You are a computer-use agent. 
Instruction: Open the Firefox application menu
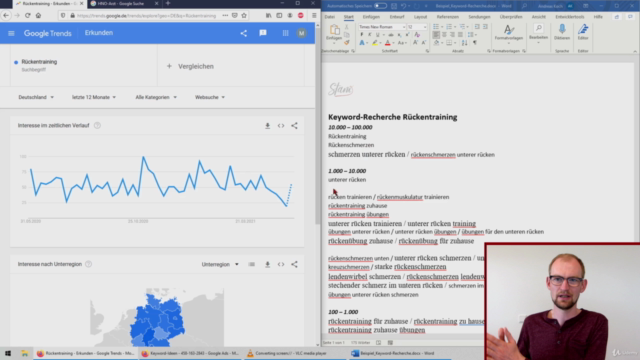[x=313, y=16]
